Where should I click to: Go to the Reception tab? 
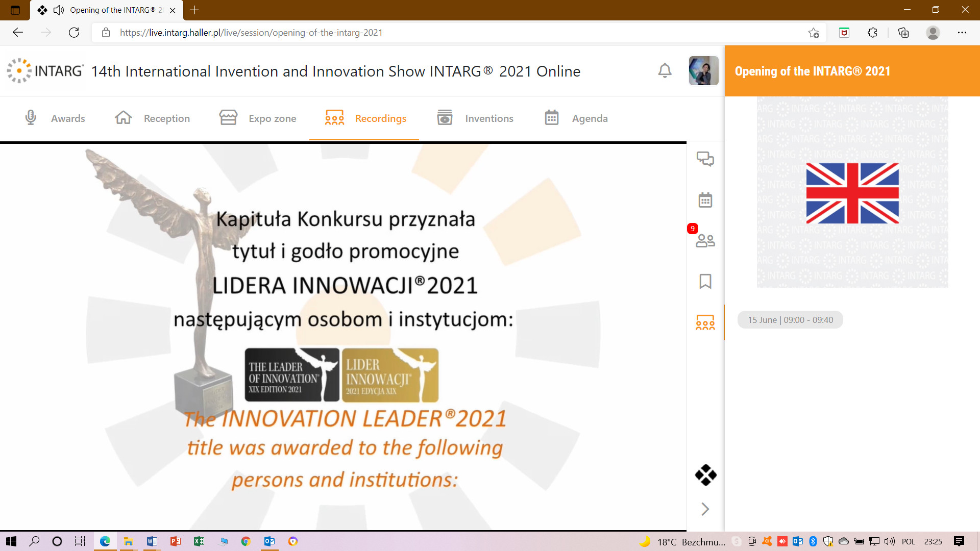[152, 118]
